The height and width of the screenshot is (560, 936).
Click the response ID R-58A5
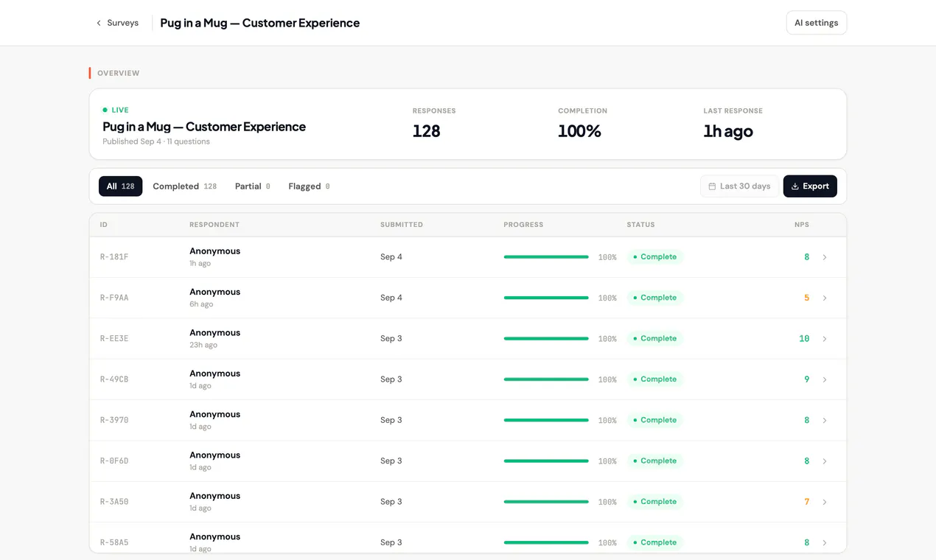point(114,542)
